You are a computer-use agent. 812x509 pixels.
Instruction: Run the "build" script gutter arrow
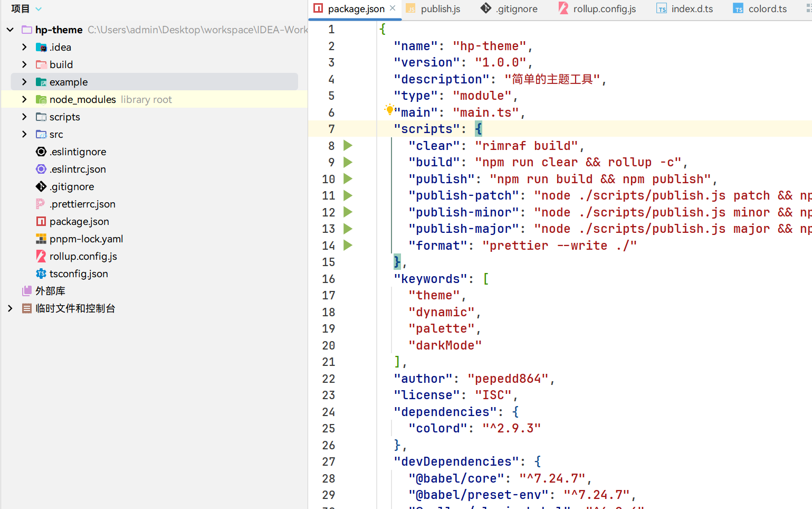click(x=348, y=162)
